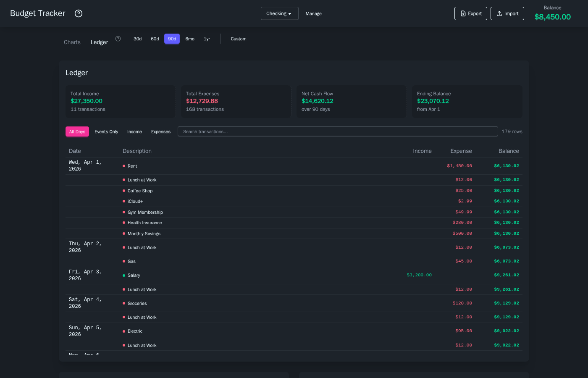Activate the Income filter pill
This screenshot has height=378, width=588.
pos(134,131)
